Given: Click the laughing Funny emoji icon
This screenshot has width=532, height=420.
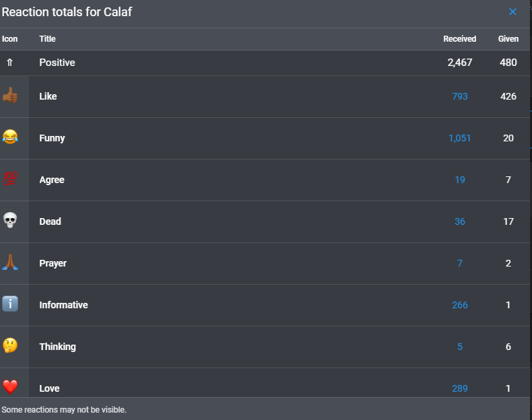Looking at the screenshot, I should (x=10, y=137).
